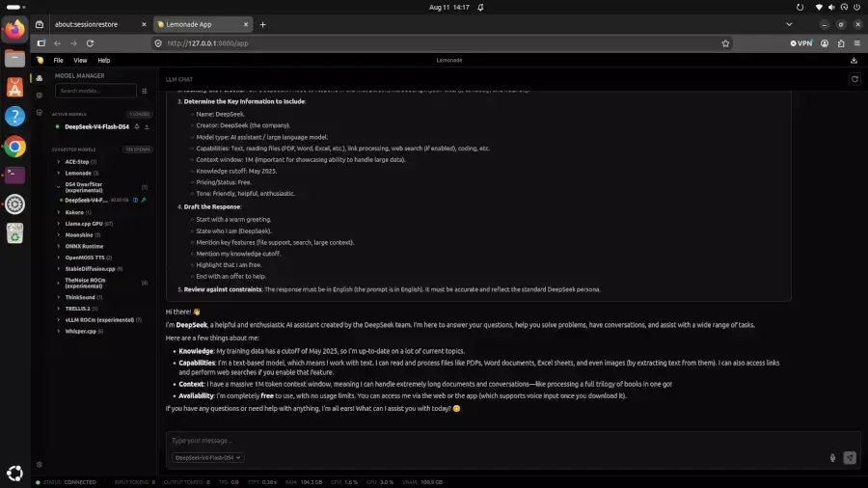Click the lemon logo icon in menu bar
This screenshot has height=488, width=868.
40,61
